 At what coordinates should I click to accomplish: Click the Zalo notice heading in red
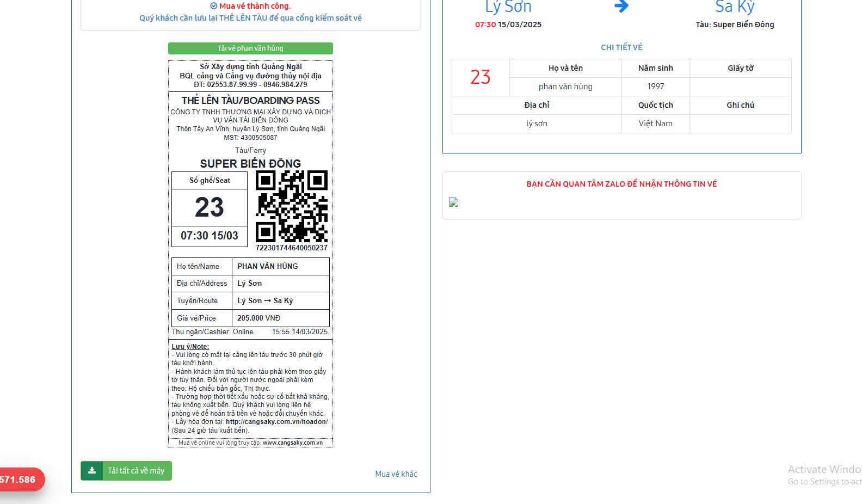coord(621,184)
